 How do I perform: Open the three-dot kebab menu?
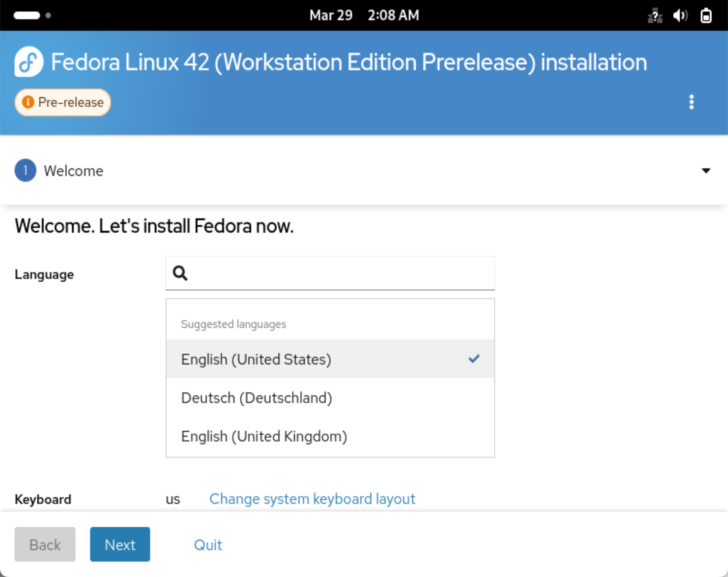pyautogui.click(x=691, y=102)
